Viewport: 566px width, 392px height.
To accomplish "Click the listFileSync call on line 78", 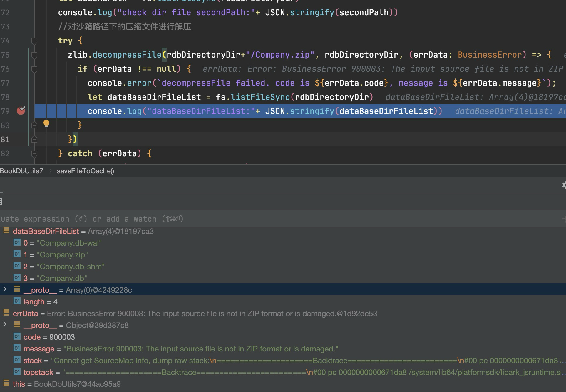I will pos(260,97).
